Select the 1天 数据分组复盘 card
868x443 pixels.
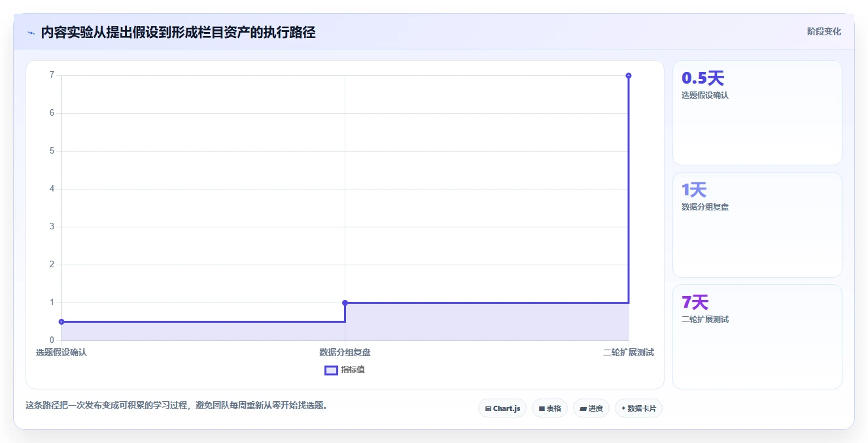(757, 225)
